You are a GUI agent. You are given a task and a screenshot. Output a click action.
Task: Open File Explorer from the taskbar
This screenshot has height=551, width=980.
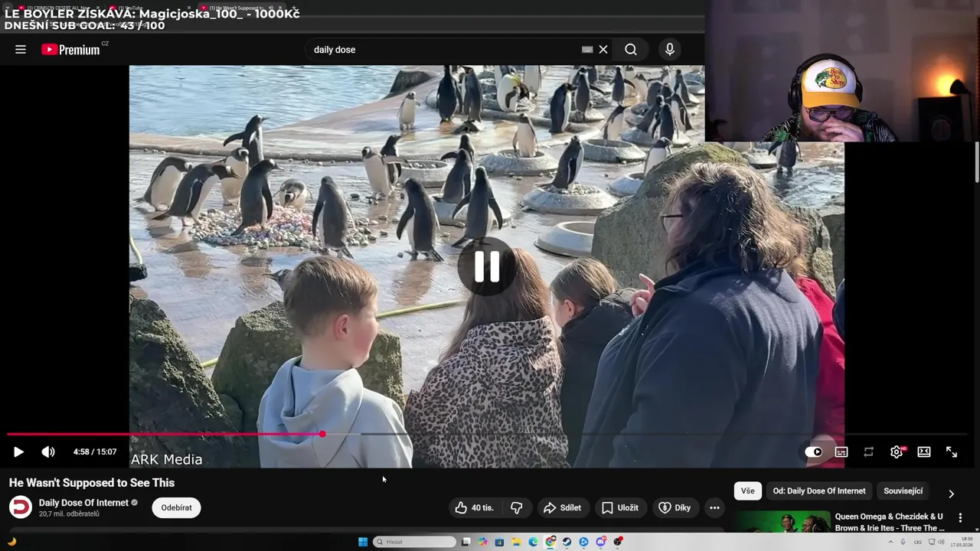pos(516,542)
